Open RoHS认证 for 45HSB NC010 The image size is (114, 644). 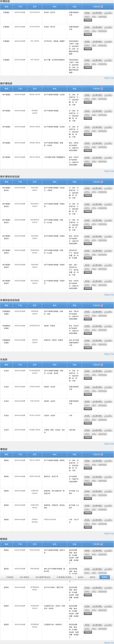102,330
